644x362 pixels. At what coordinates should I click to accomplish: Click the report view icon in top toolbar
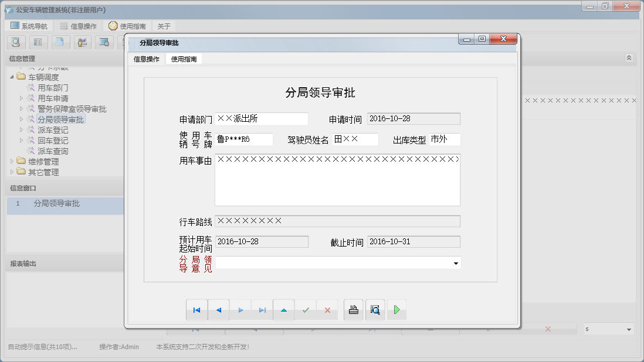tap(38, 42)
